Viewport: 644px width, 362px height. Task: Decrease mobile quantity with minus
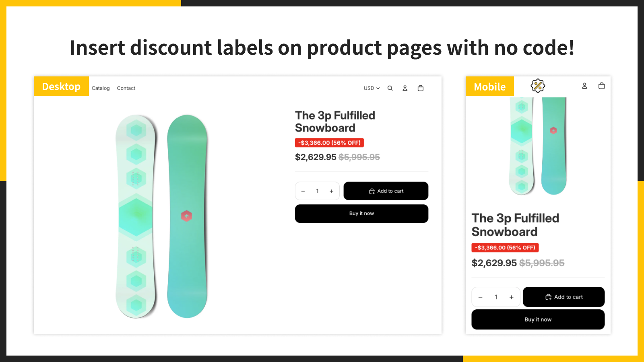click(x=480, y=297)
